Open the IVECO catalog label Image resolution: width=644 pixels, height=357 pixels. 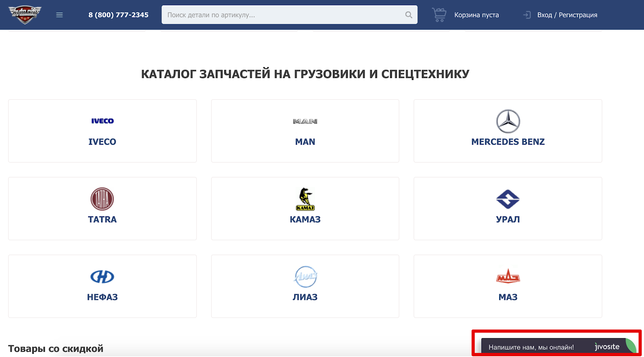click(102, 142)
